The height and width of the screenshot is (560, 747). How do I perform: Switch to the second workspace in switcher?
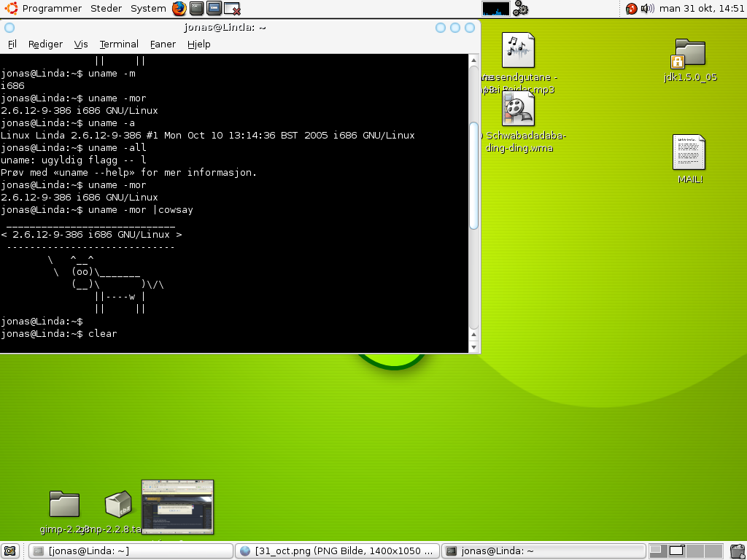click(x=677, y=551)
